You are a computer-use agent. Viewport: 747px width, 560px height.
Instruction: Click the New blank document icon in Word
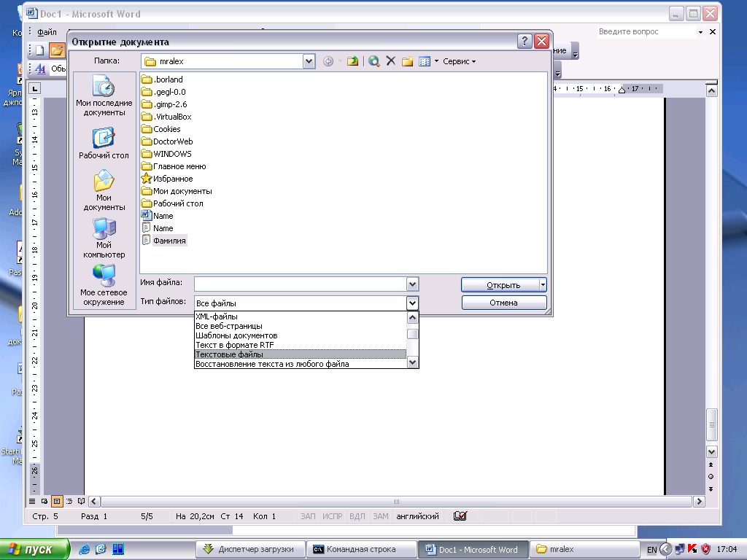click(x=40, y=50)
